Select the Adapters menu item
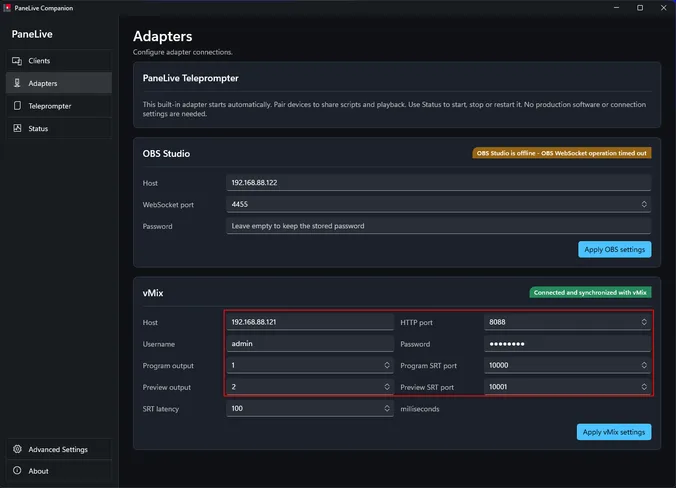 (x=59, y=83)
